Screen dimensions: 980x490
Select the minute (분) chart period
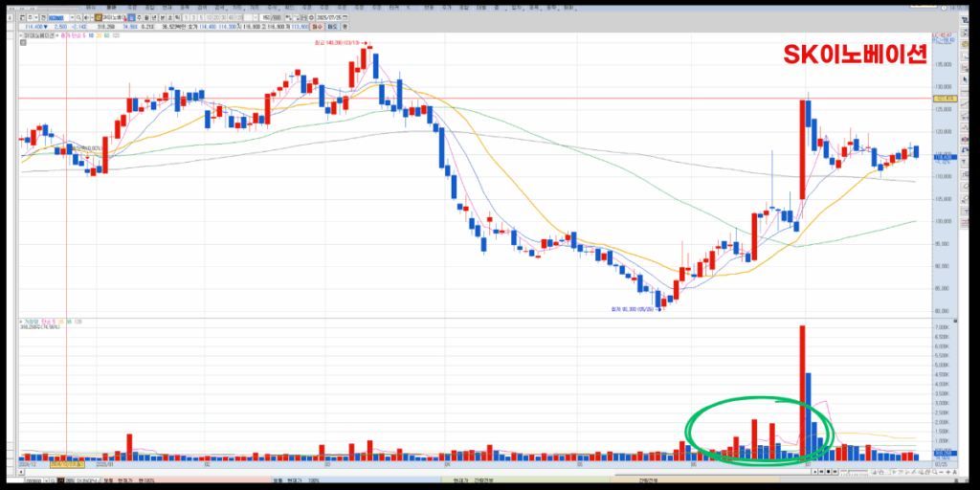[x=163, y=17]
